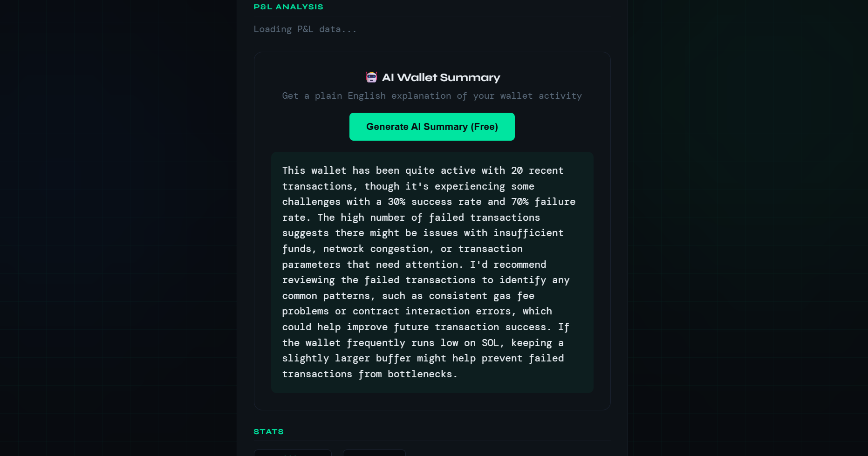This screenshot has height=456, width=868.
Task: Select the leftmost stat card under STATS
Action: click(x=292, y=453)
